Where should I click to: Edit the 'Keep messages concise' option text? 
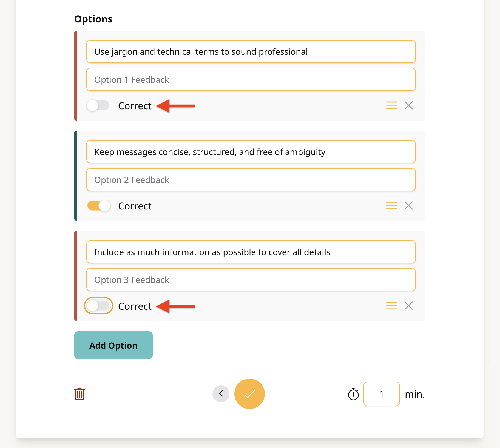tap(251, 152)
